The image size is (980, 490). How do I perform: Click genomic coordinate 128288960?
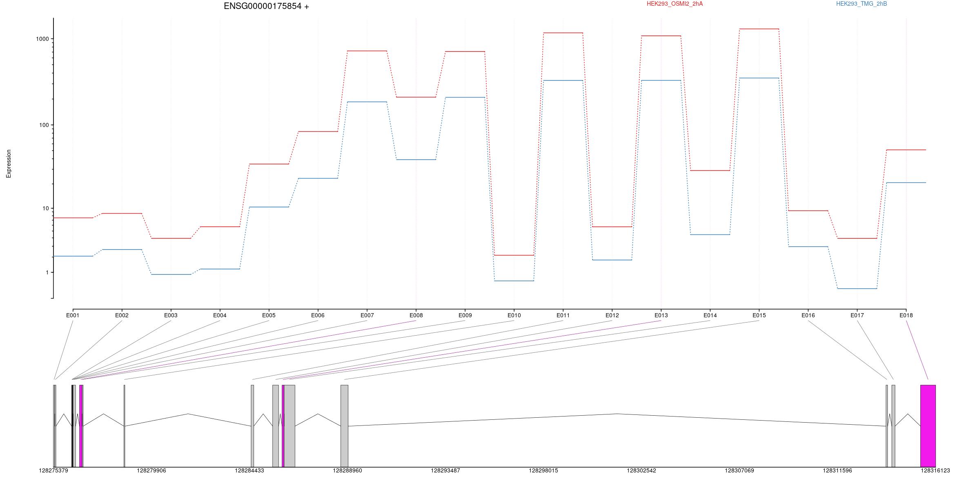(x=347, y=470)
